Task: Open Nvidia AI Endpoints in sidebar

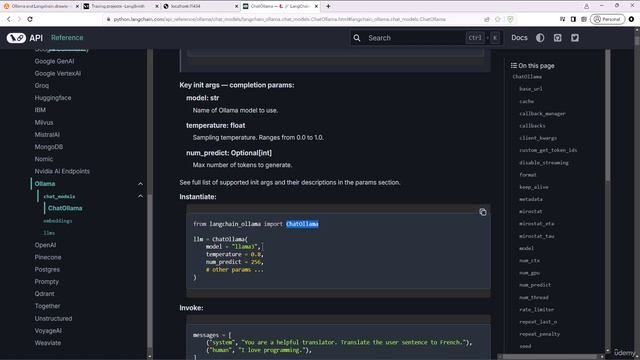Action: [62, 171]
